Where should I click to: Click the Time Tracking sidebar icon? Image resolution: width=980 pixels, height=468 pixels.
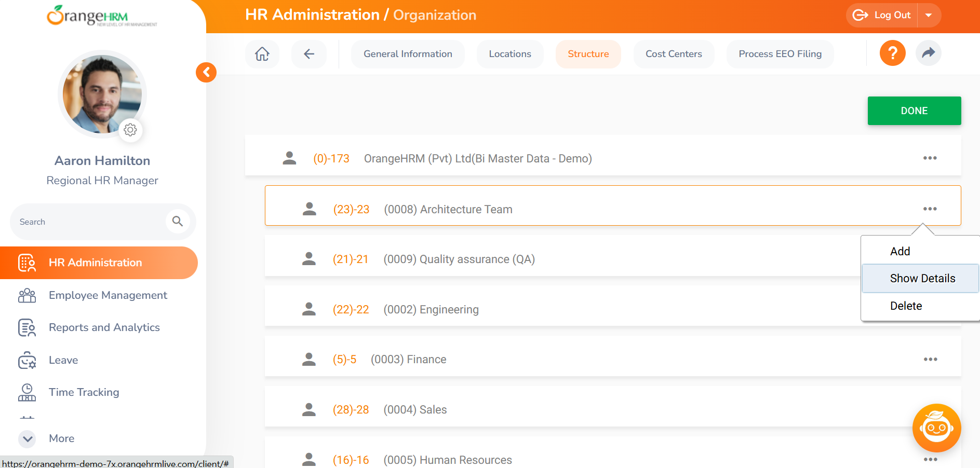27,392
